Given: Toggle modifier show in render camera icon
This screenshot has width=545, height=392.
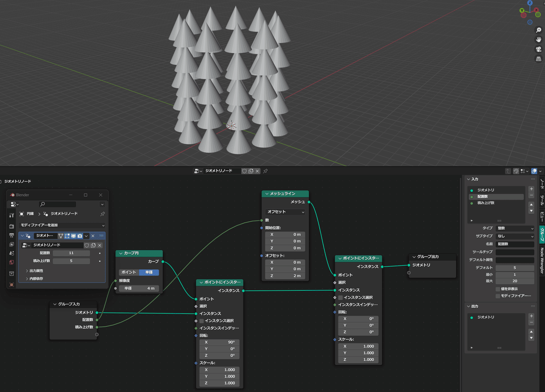Looking at the screenshot, I should pos(79,236).
